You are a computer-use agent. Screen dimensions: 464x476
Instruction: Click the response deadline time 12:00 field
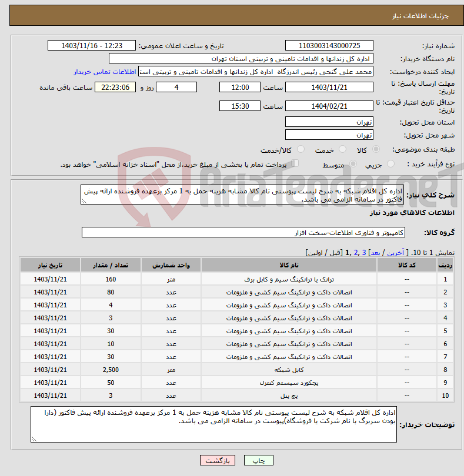[x=240, y=88]
